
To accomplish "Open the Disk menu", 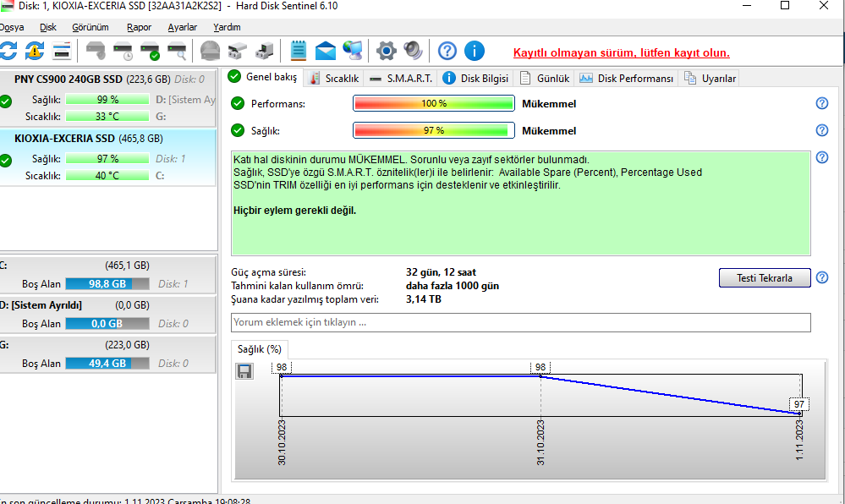I will (x=48, y=27).
